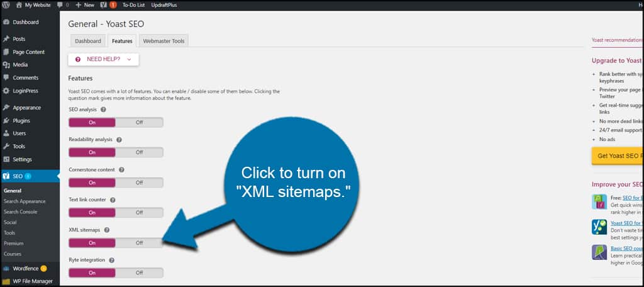644x287 pixels.
Task: Click the Free SEO course thumbnail
Action: [x=599, y=202]
